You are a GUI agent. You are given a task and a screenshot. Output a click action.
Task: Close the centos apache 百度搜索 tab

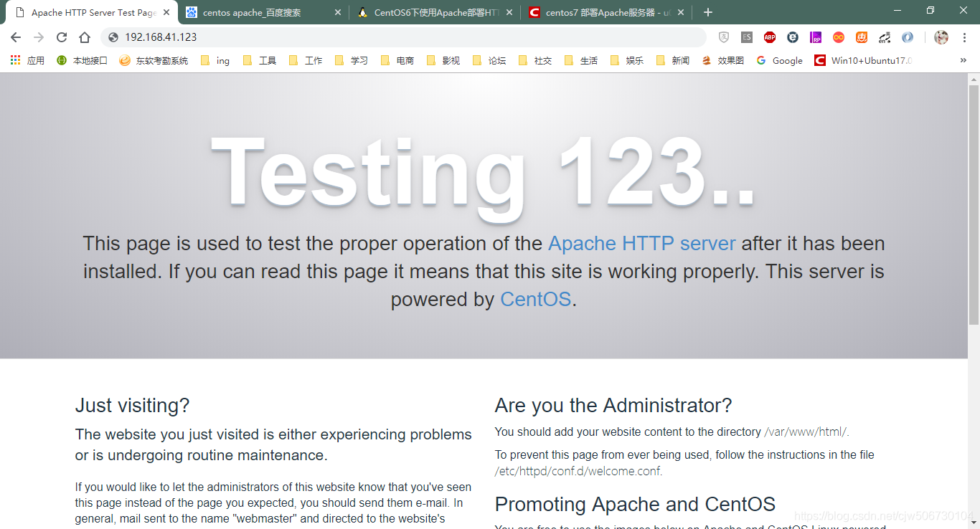(x=338, y=12)
